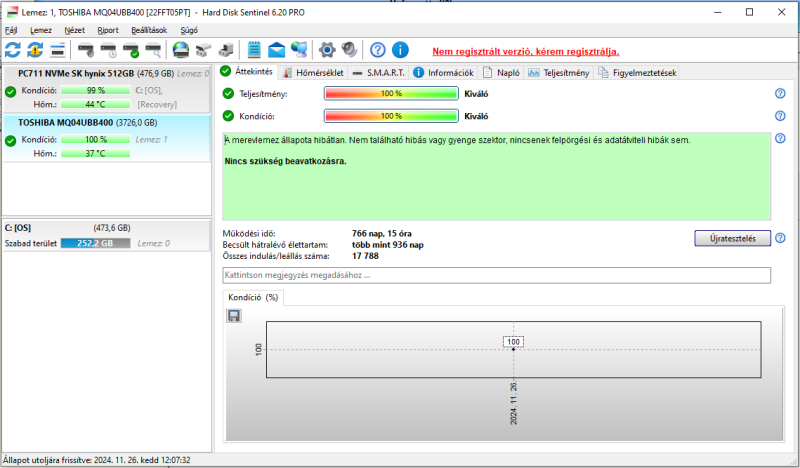Viewport: 800px width, 468px height.
Task: Click the disk with magnifier toolbar icon
Action: (x=153, y=50)
